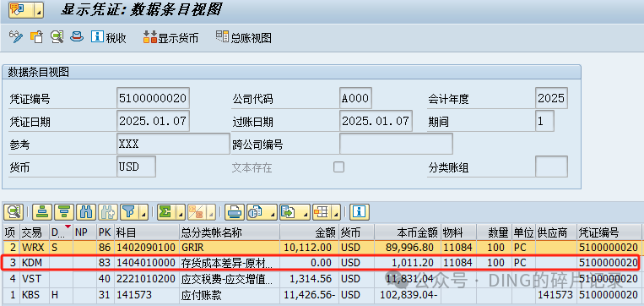Click the 公司代码 field showing A000

click(355, 98)
